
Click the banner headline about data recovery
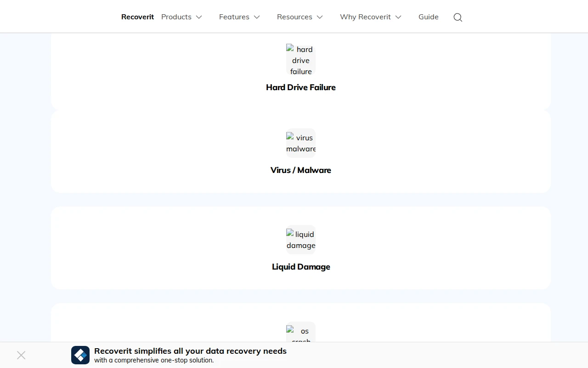[x=190, y=351]
